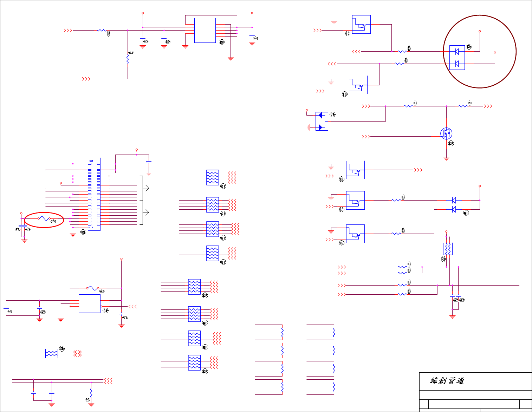Select horizontal resistor after the top-left input arrow
The height and width of the screenshot is (412, 532).
tap(102, 31)
